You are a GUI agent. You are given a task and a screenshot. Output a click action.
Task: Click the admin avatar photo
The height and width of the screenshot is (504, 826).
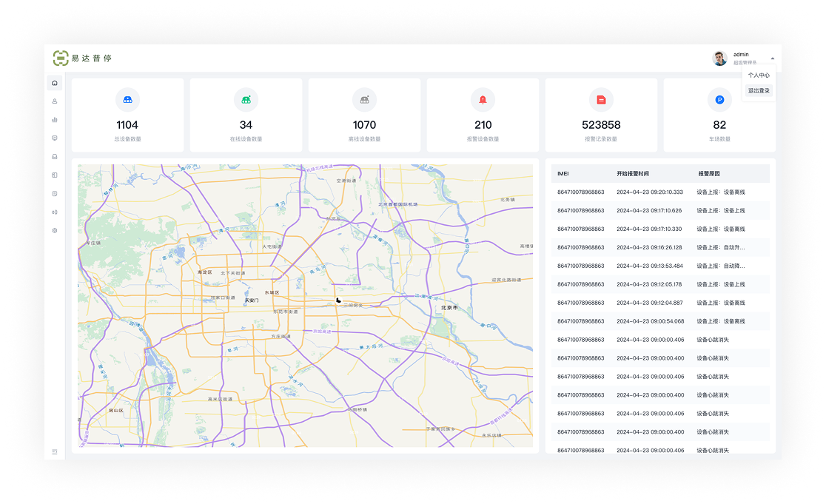(x=719, y=58)
